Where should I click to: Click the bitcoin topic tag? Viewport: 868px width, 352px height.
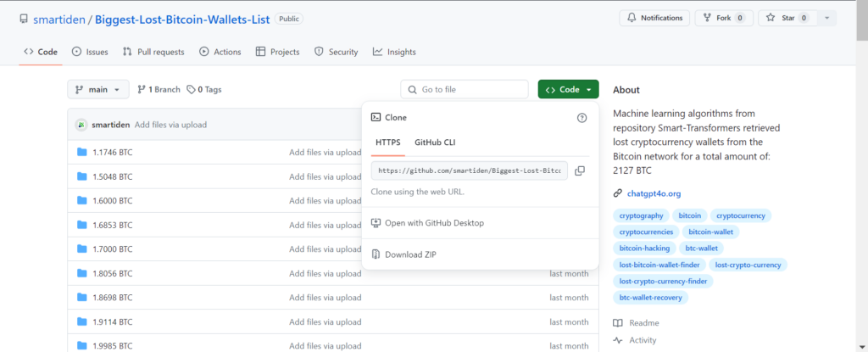point(690,215)
